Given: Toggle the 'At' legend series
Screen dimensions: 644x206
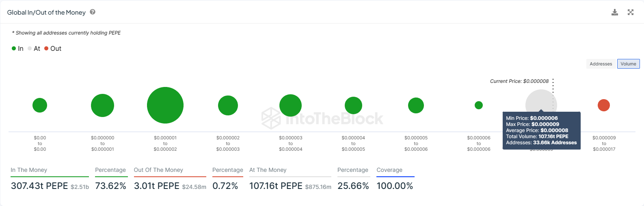Looking at the screenshot, I should click(x=34, y=49).
